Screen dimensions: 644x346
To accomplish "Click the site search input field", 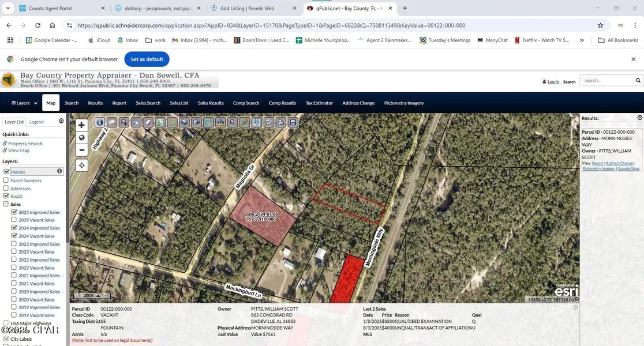I will click(607, 81).
